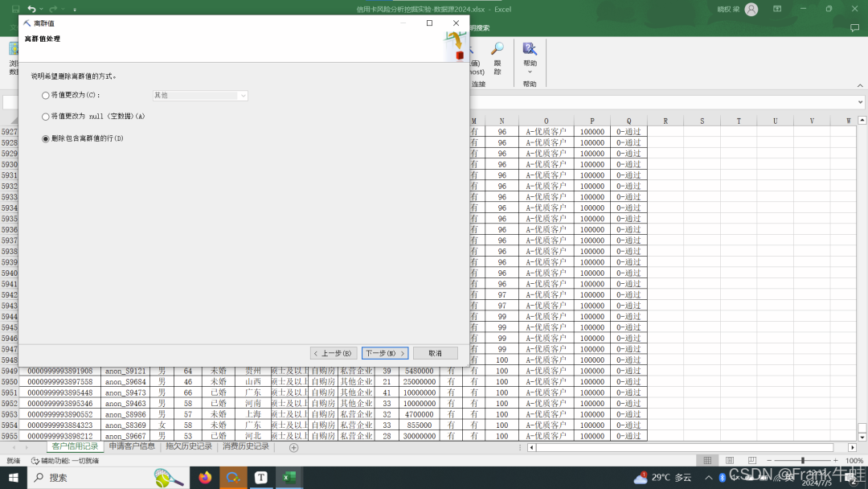The image size is (868, 489).
Task: Click the 下一步(N) button
Action: 386,353
